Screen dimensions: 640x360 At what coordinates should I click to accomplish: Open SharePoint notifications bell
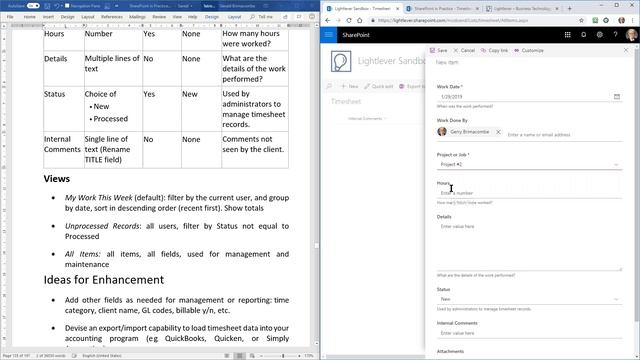point(584,35)
